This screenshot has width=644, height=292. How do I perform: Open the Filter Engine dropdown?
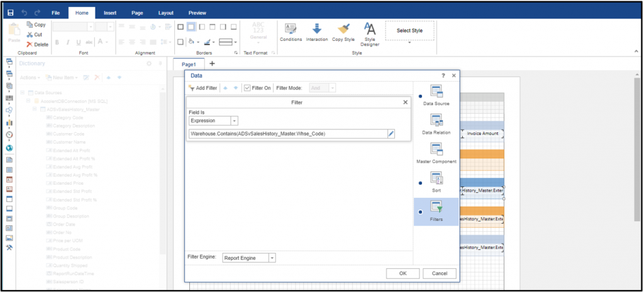[272, 258]
